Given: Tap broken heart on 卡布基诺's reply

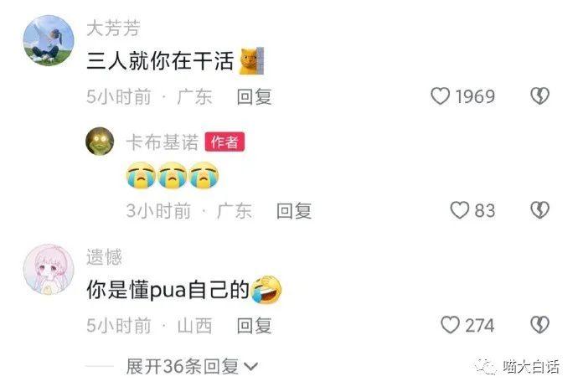Looking at the screenshot, I should point(539,210).
